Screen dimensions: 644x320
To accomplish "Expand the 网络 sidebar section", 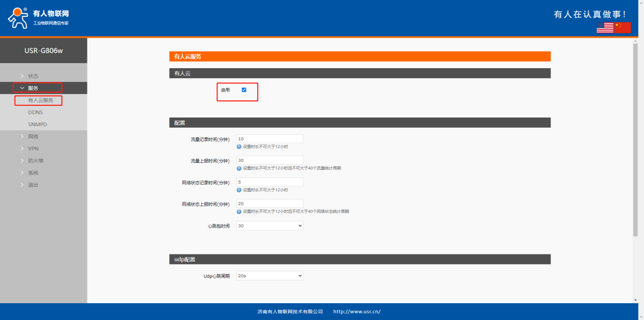I will coord(33,136).
